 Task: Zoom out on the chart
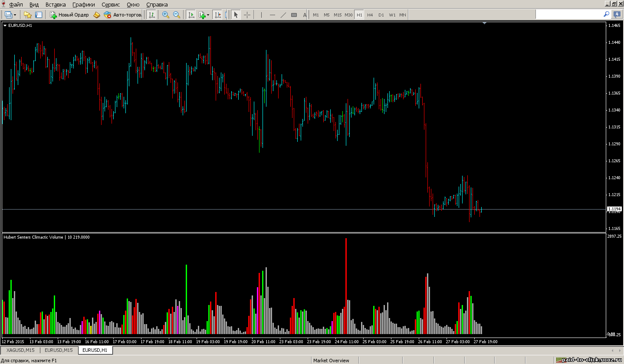[177, 15]
